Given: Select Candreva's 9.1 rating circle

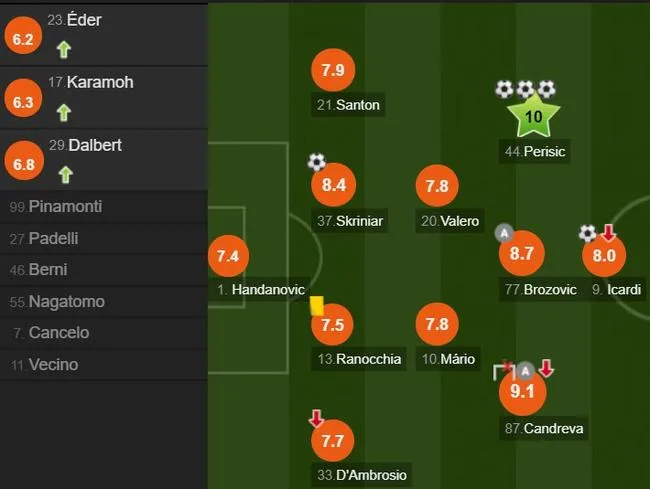Looking at the screenshot, I should [522, 391].
